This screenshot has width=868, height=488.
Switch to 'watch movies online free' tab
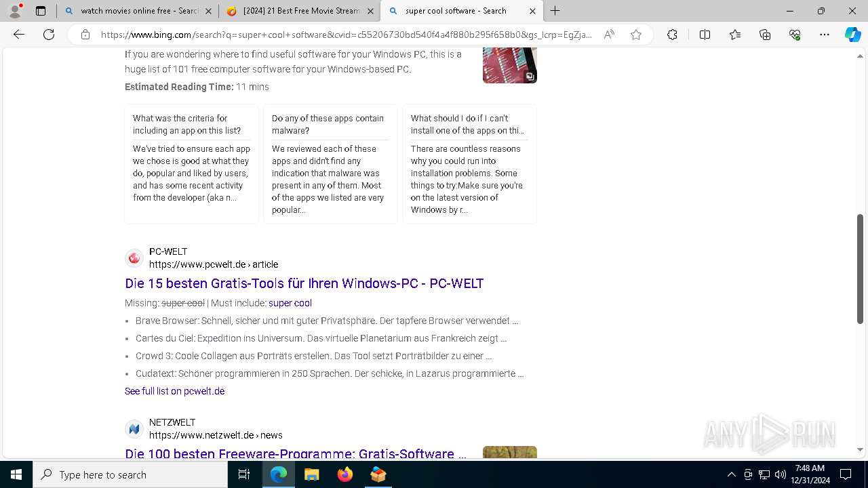click(x=137, y=11)
